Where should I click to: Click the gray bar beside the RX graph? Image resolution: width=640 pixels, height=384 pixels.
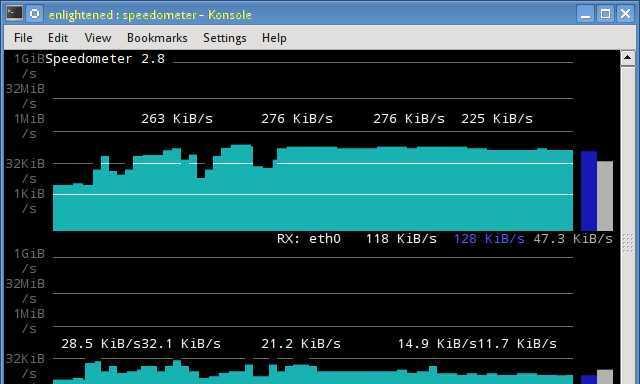[x=605, y=196]
